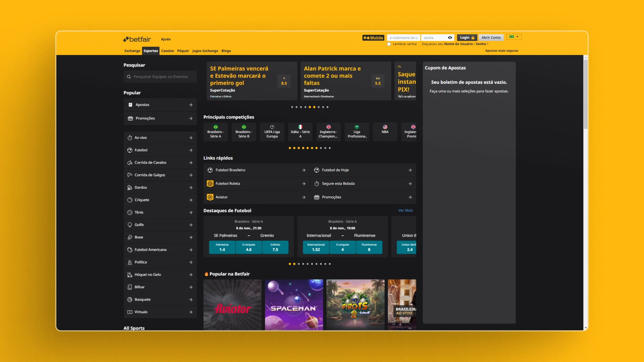Click Apostas mais seguras link
The height and width of the screenshot is (362, 644).
pos(501,51)
